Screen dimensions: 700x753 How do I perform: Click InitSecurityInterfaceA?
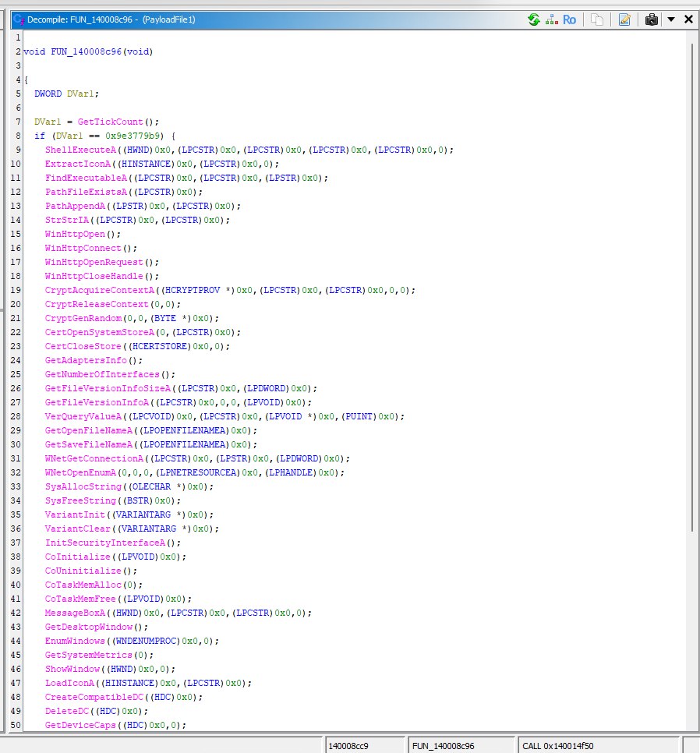(x=104, y=543)
